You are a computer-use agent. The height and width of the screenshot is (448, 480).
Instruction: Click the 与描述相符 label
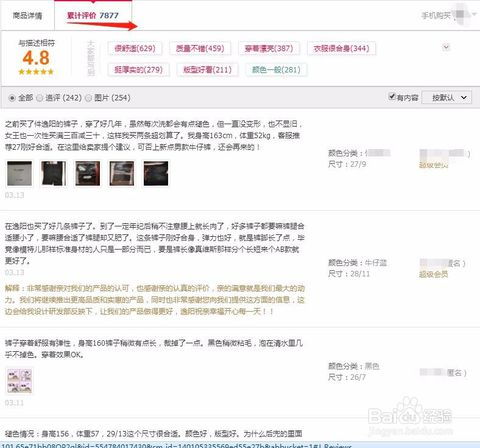(37, 43)
